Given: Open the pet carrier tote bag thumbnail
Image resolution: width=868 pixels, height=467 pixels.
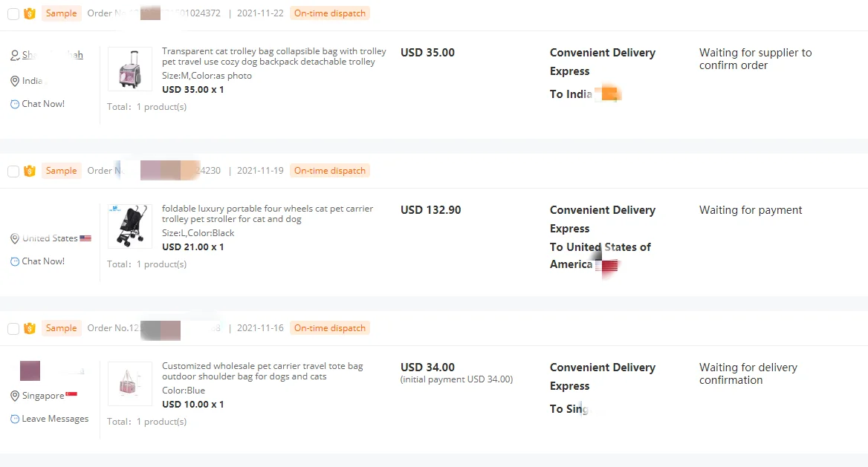Looking at the screenshot, I should (x=130, y=383).
